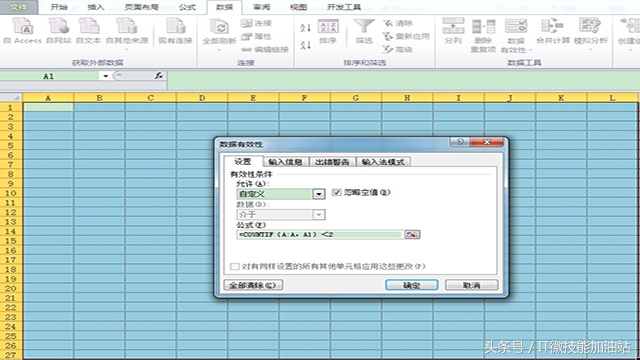
Task: Select row 15 header
Action: (x=11, y=241)
